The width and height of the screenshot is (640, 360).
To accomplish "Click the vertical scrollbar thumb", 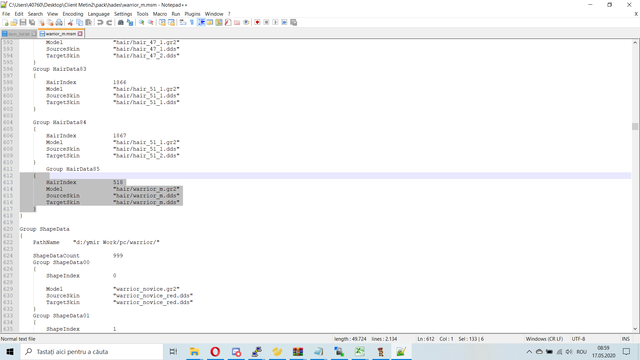I will [x=635, y=127].
